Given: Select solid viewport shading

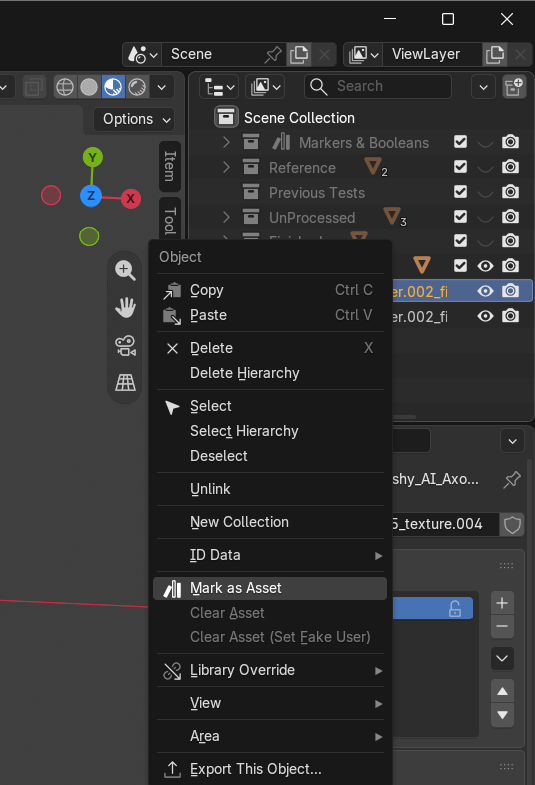Looking at the screenshot, I should tap(89, 87).
